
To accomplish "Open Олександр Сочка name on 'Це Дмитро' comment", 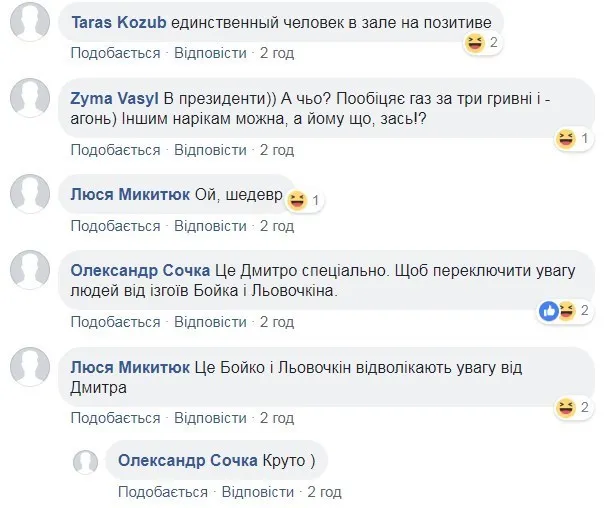I will point(140,271).
